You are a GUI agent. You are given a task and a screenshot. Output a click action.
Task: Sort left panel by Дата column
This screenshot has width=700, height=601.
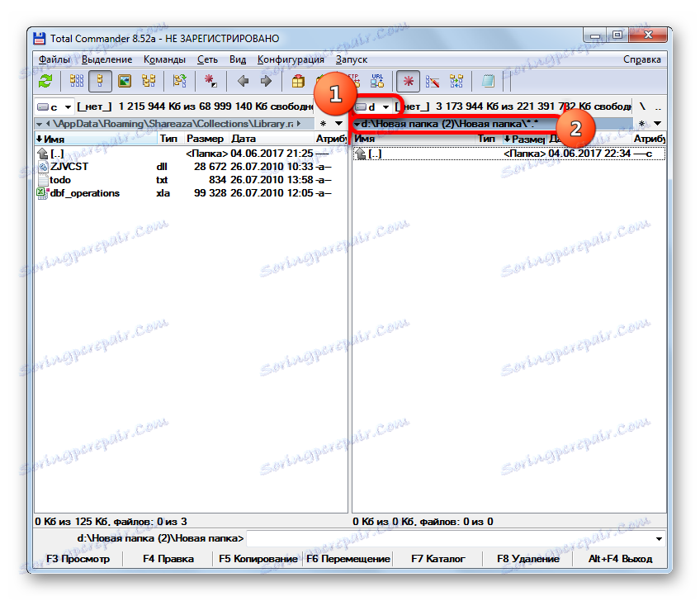pos(272,139)
